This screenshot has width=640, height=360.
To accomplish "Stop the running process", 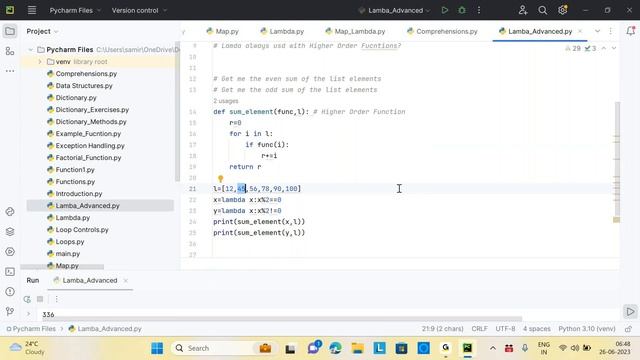I will [x=40, y=299].
